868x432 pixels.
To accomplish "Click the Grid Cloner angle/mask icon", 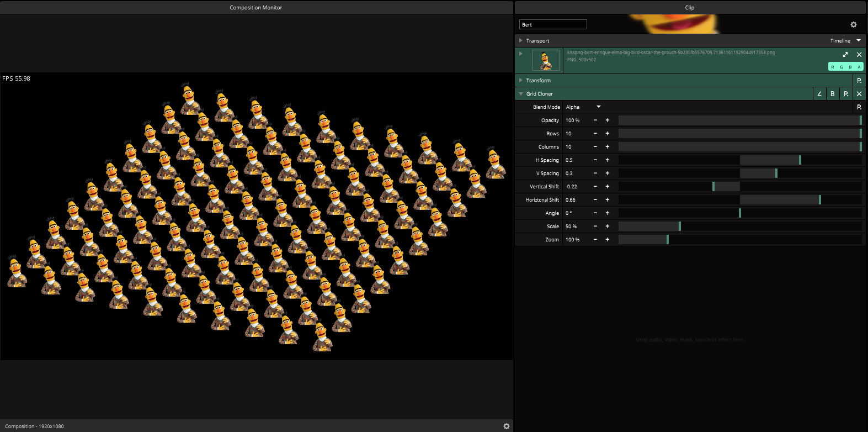I will coord(819,94).
